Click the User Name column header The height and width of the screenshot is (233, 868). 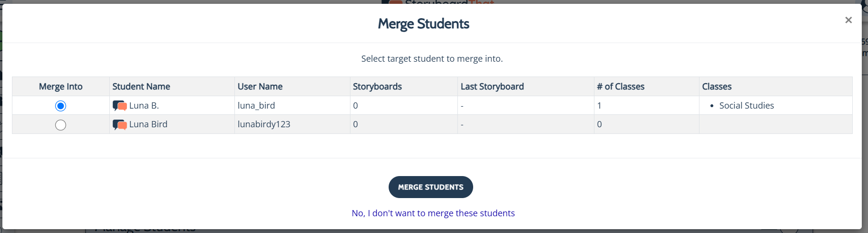260,87
